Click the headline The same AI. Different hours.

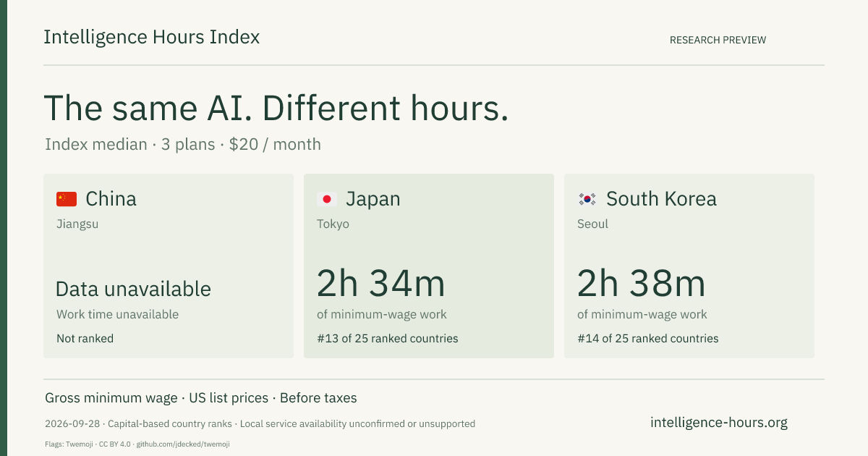tap(276, 108)
